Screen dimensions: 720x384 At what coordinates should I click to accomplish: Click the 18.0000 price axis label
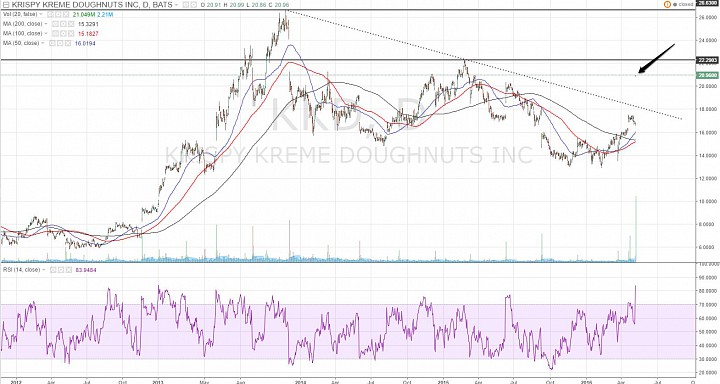708,109
